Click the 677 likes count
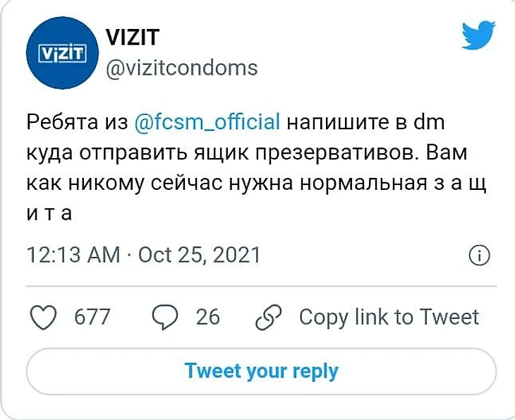 tap(92, 317)
